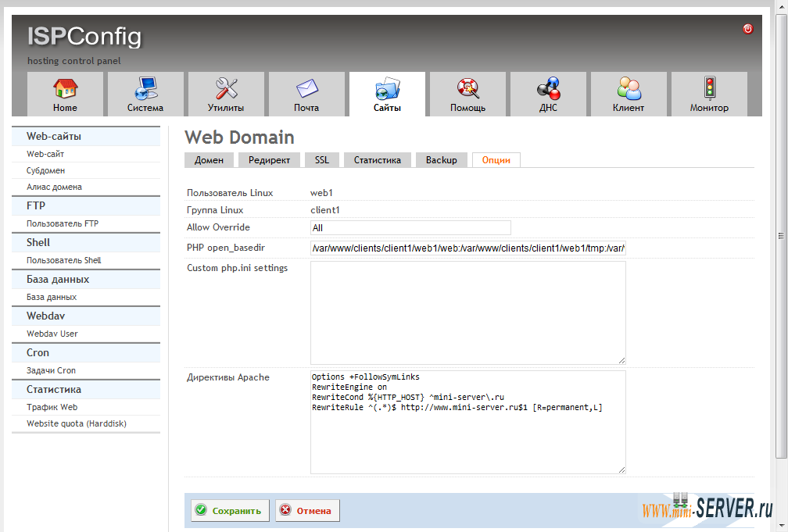Click the red logout power icon
788x532 pixels.
(x=748, y=29)
